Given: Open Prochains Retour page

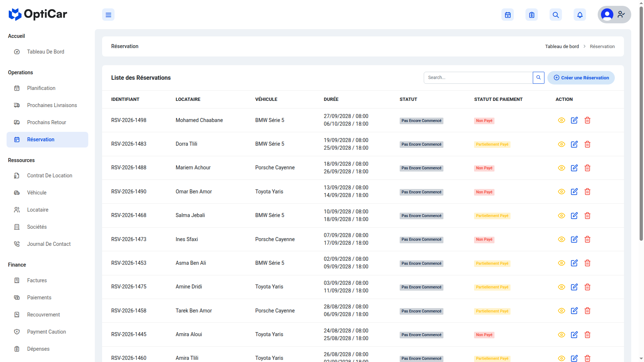Looking at the screenshot, I should (x=47, y=122).
